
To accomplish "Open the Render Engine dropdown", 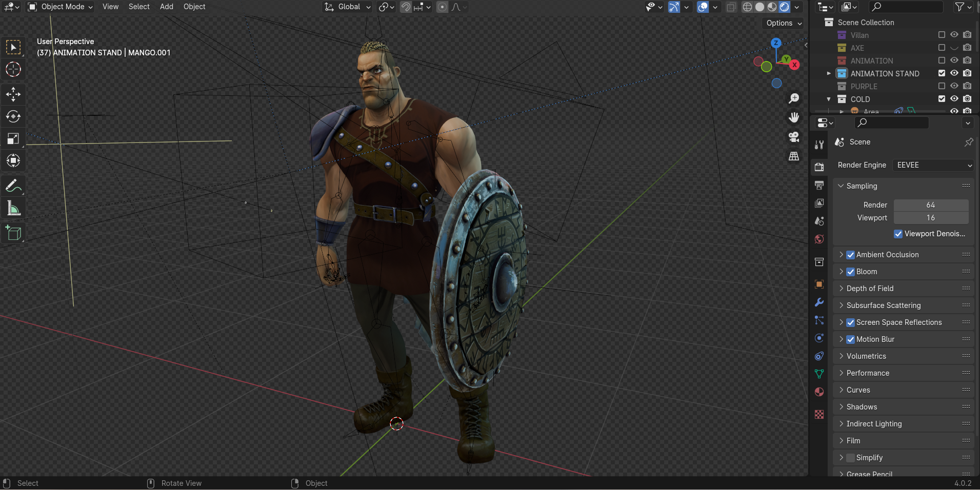I will tap(933, 165).
